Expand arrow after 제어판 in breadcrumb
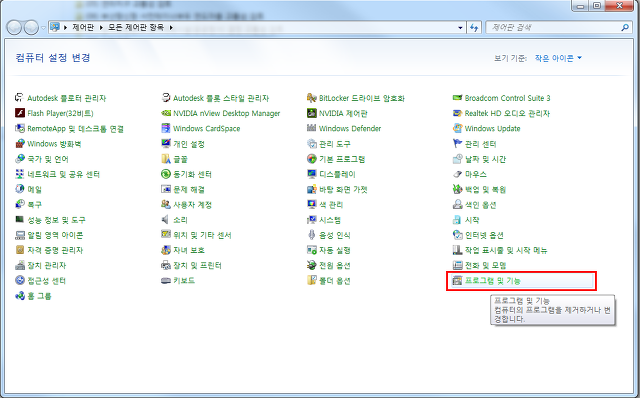 (101, 27)
